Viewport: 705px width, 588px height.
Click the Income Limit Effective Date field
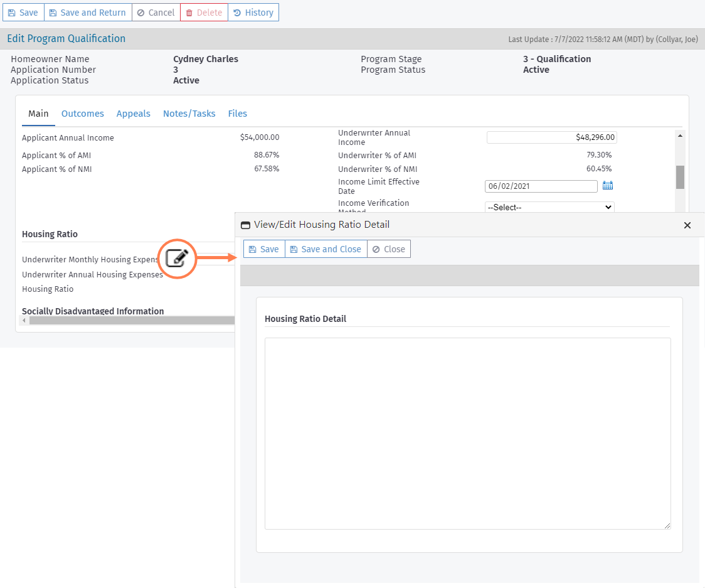click(541, 186)
